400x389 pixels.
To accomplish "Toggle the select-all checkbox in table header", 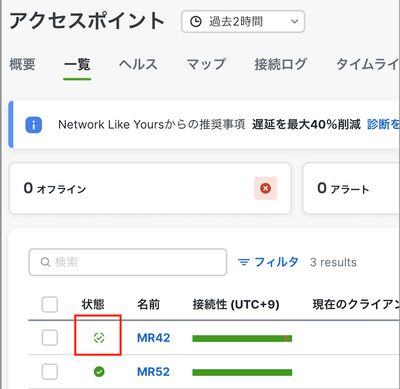I will [50, 304].
